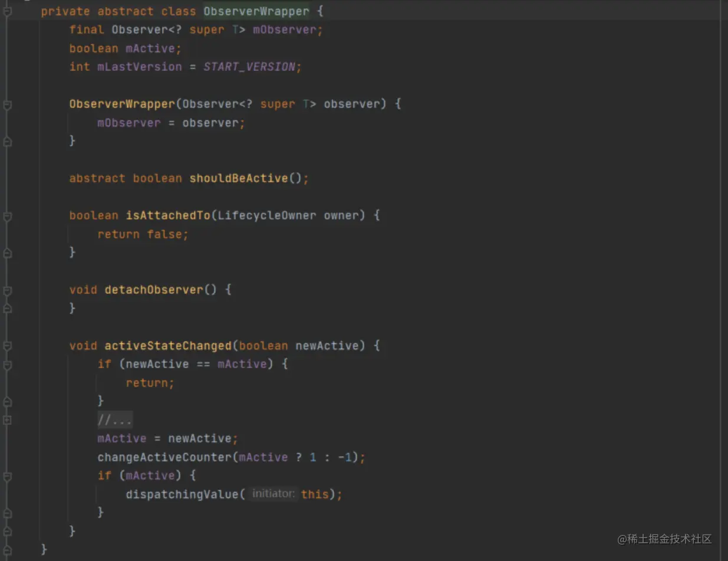Fold the 'if (newActive == mActive)' block
The image size is (728, 561).
coord(7,365)
